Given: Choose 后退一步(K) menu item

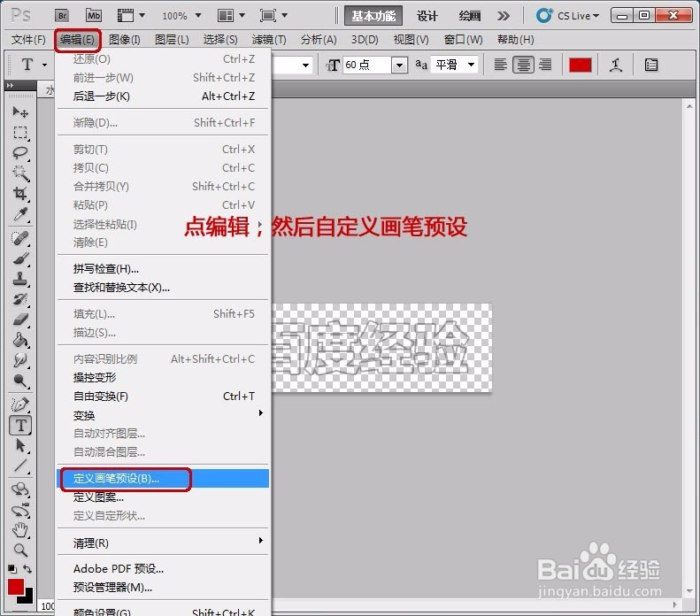Looking at the screenshot, I should 163,96.
